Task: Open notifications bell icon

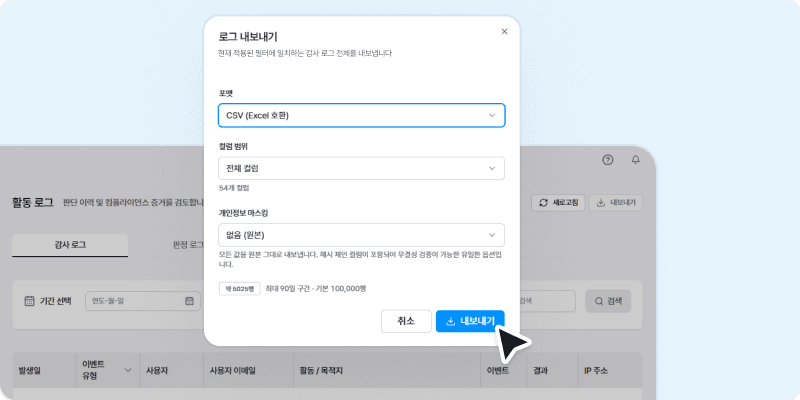Action: pos(635,160)
